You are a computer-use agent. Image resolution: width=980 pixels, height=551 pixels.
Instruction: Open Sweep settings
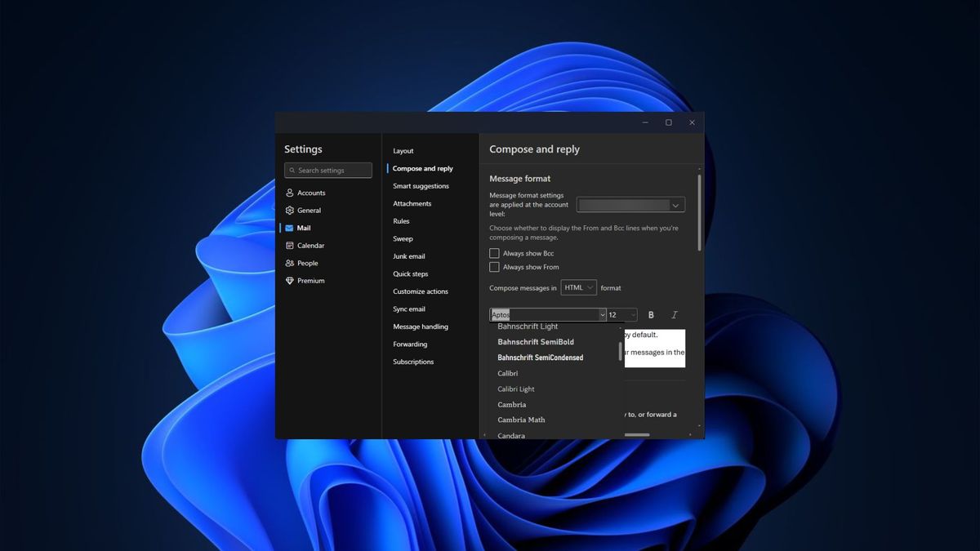(x=403, y=239)
